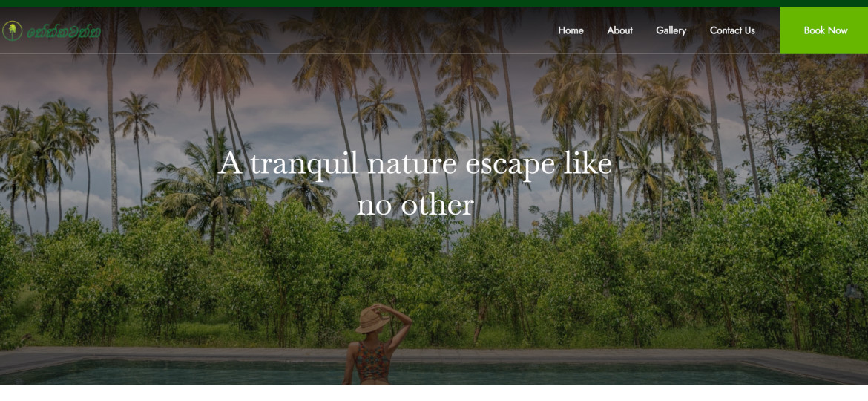Open the Contact Us page
The width and height of the screenshot is (868, 401).
click(732, 30)
